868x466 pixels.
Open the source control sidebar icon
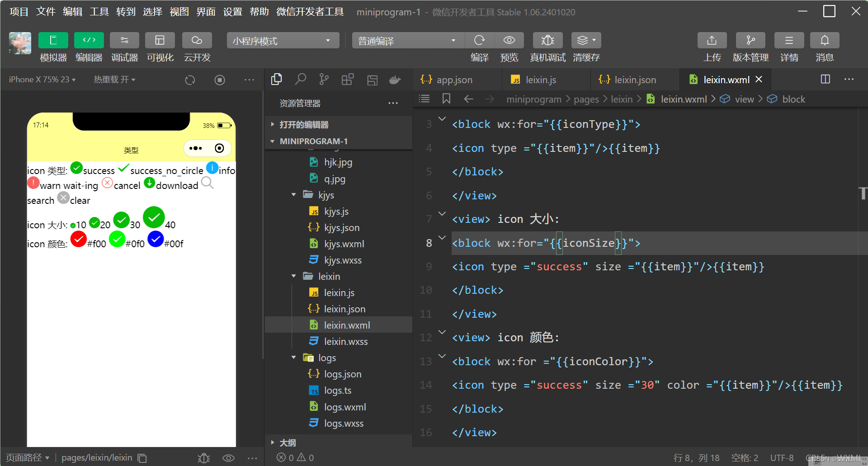(324, 80)
